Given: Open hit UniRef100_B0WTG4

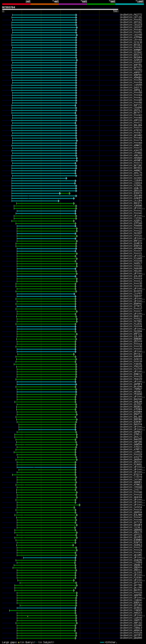Looking at the screenshot, I should [x=131, y=246].
